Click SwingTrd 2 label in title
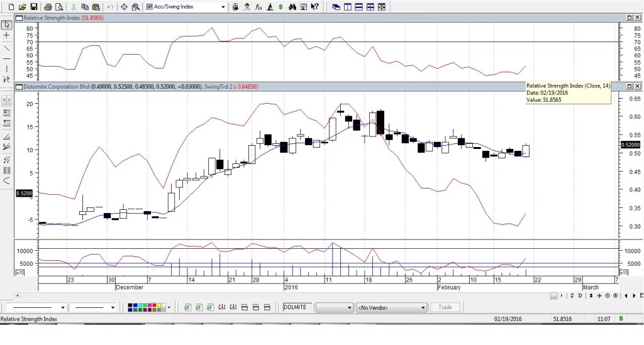The height and width of the screenshot is (345, 644). [218, 87]
